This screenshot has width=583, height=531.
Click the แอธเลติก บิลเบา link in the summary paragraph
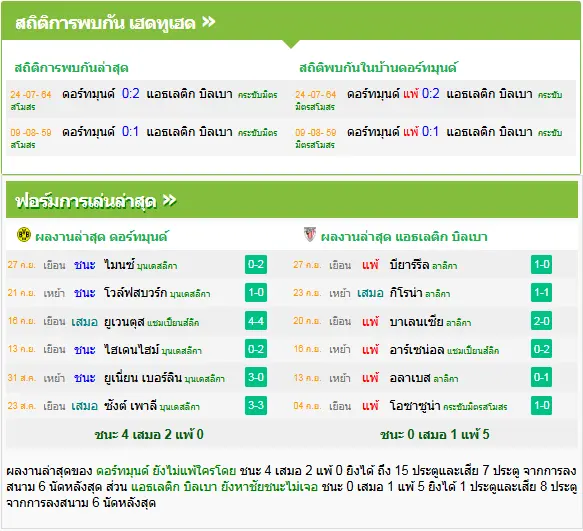pos(174,487)
